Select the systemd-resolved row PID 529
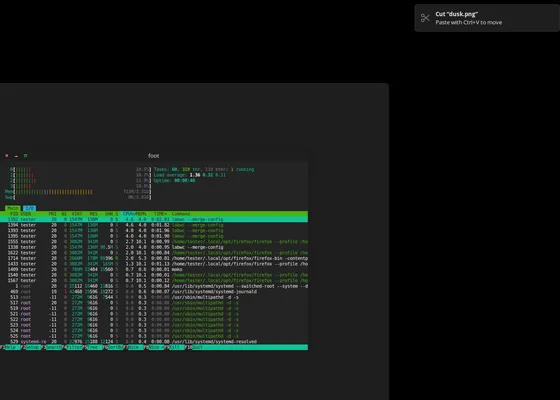560x400 pixels. point(154,341)
